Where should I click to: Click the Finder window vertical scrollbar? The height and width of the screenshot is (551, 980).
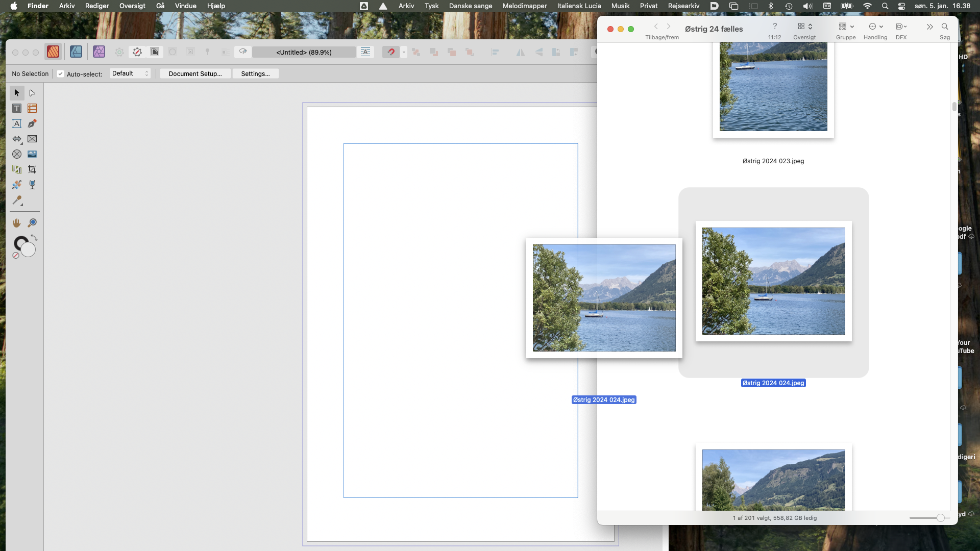click(x=954, y=107)
